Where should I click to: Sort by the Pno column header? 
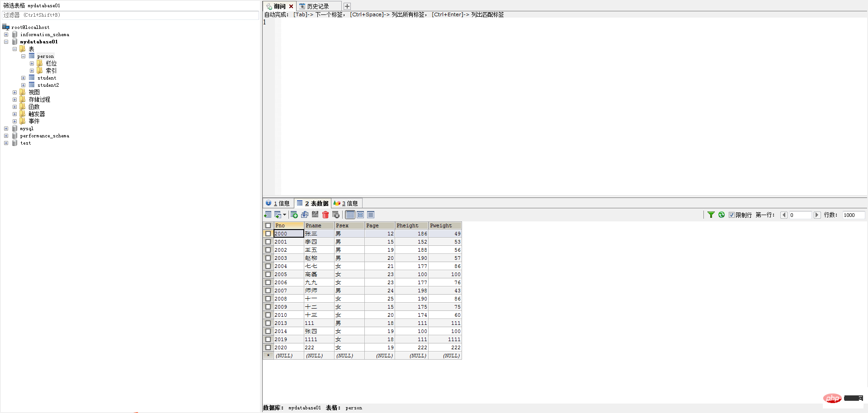[x=288, y=225]
